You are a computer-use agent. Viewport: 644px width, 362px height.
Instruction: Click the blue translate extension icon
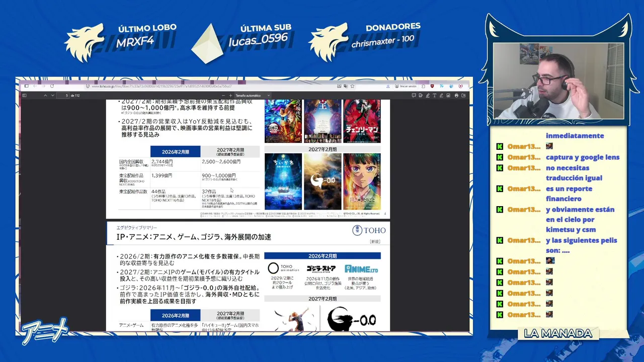click(442, 86)
